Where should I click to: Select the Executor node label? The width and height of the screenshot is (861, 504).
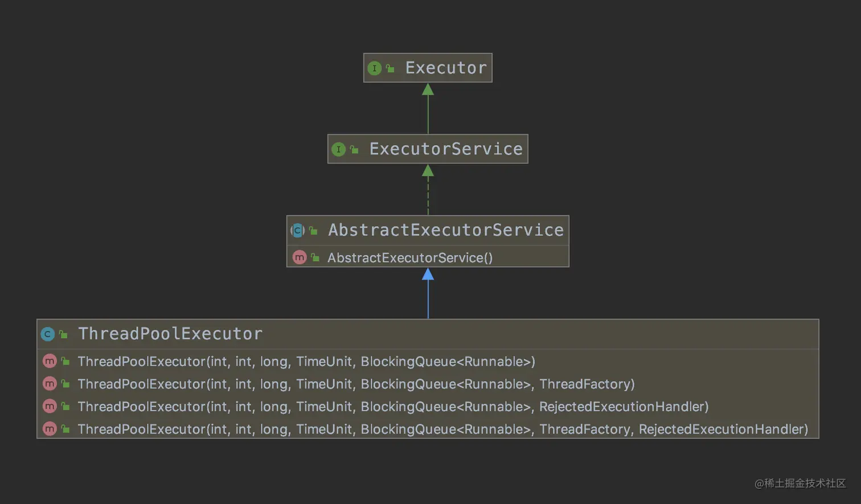tap(446, 68)
